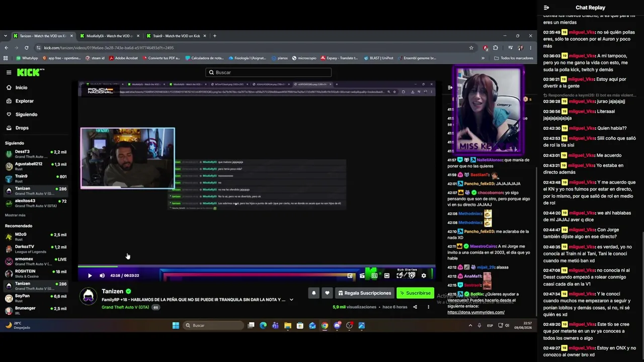644x362 pixels.
Task: Play the Tanizen VOD
Action: point(90,276)
